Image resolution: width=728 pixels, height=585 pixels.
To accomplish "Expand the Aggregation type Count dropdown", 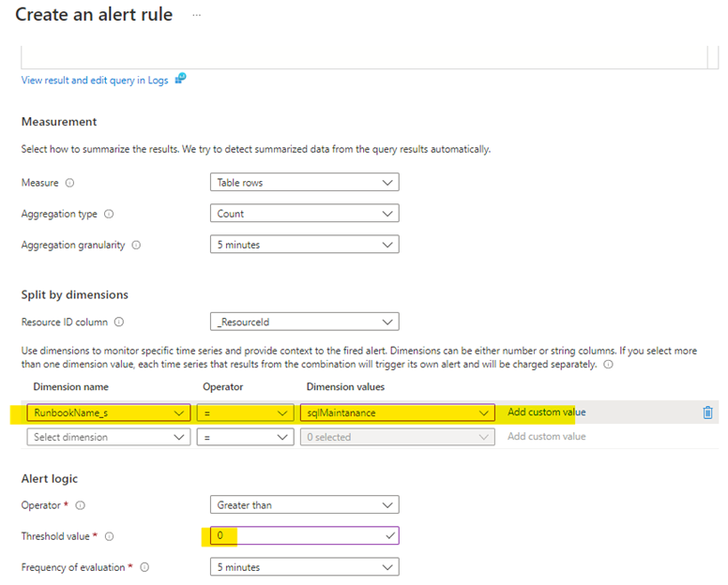I will [304, 214].
